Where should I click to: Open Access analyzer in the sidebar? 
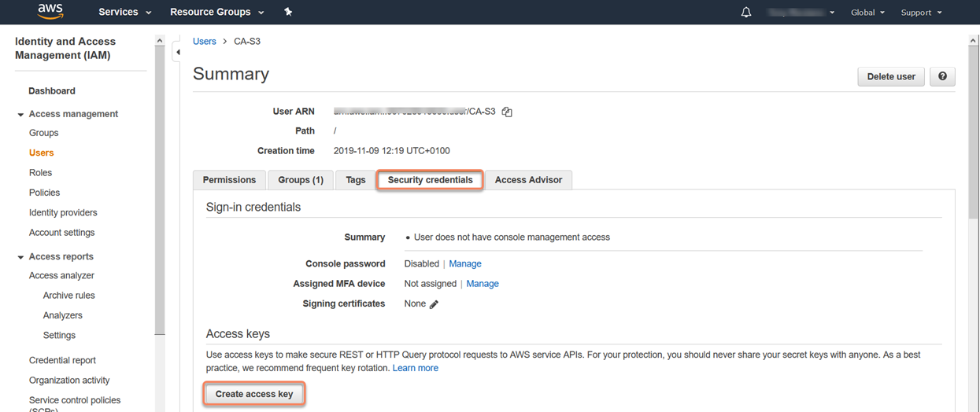click(61, 276)
